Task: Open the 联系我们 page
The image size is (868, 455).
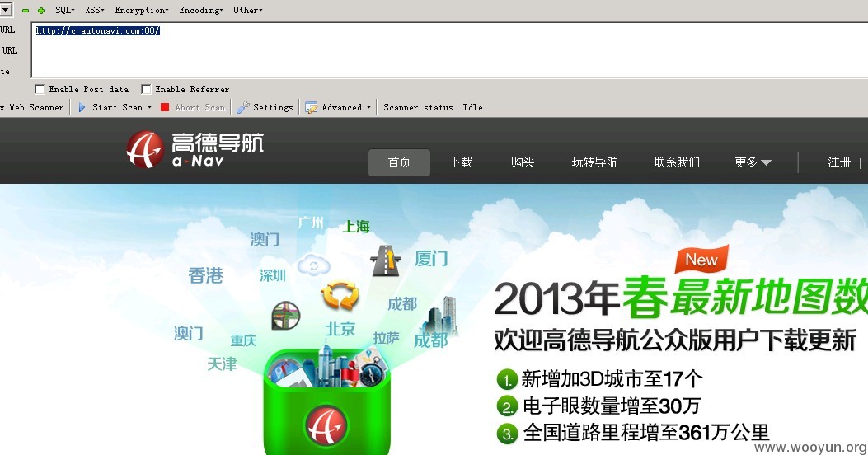Action: [677, 162]
